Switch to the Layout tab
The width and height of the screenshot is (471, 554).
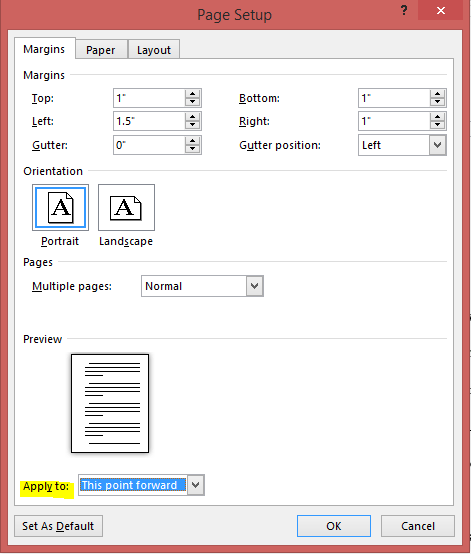(x=154, y=49)
